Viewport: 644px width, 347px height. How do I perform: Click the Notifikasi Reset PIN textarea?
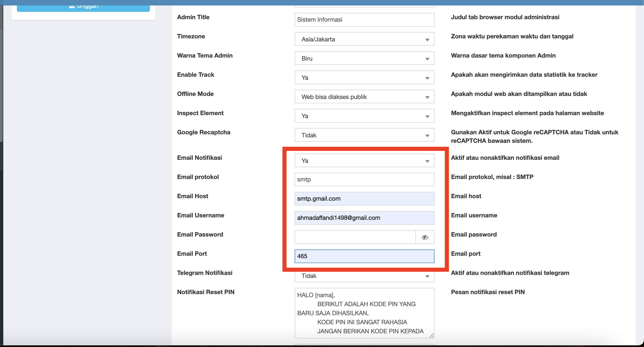[364, 313]
